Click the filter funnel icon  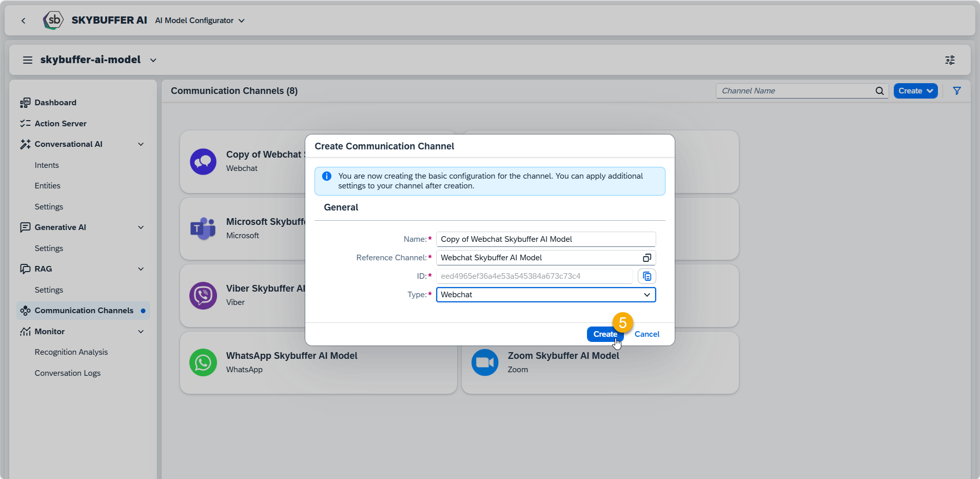957,91
